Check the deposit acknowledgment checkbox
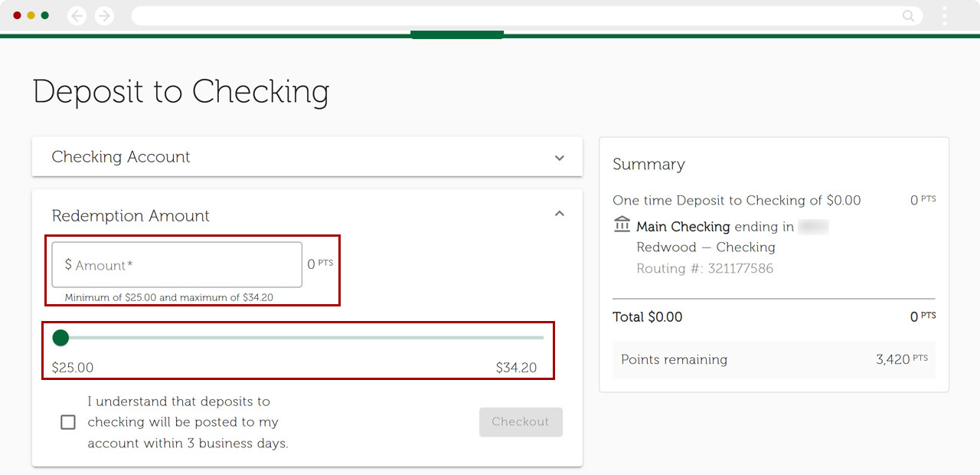The width and height of the screenshot is (980, 475). point(68,422)
